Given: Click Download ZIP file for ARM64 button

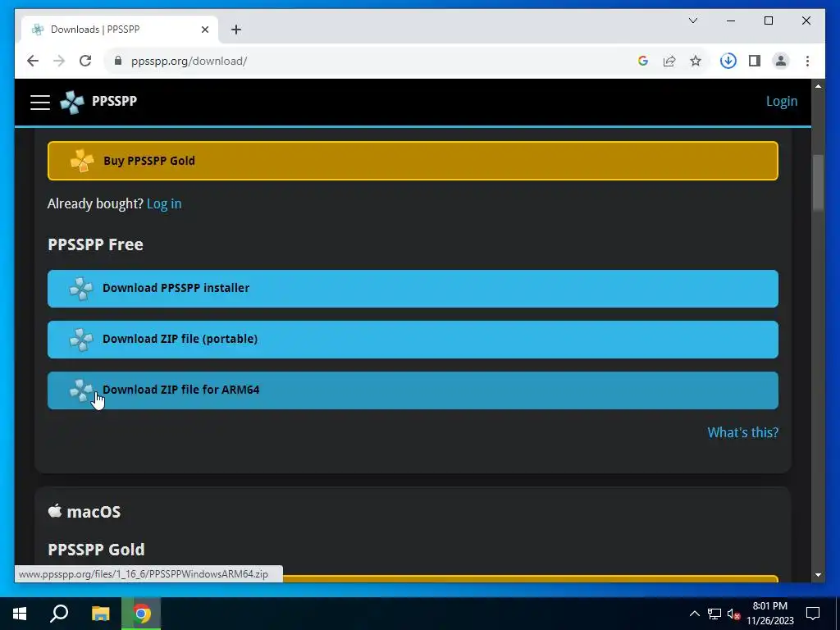Looking at the screenshot, I should [413, 390].
